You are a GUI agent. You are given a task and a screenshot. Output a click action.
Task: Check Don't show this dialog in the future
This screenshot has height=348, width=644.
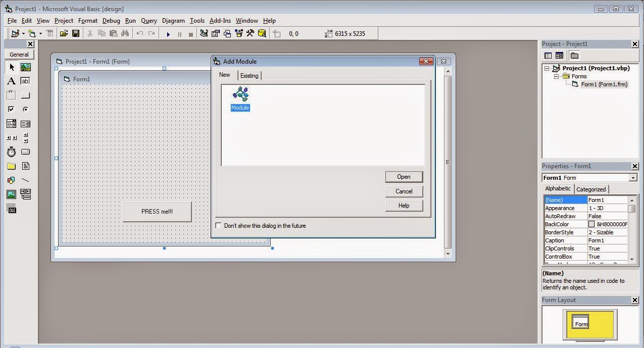tap(218, 225)
